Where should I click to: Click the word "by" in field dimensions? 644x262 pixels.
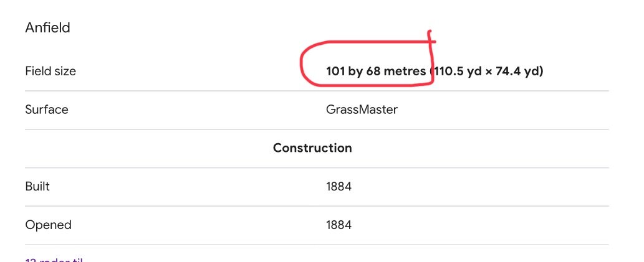click(x=356, y=72)
